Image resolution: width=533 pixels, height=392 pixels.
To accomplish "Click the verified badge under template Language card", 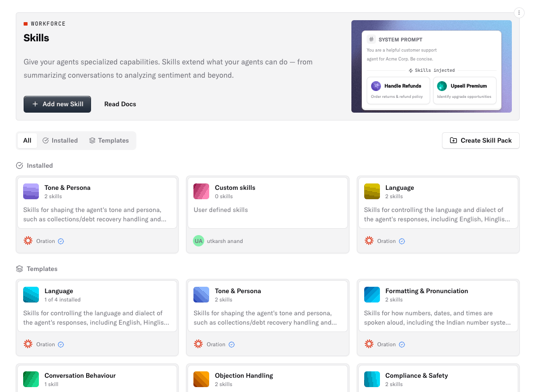I will click(x=61, y=344).
